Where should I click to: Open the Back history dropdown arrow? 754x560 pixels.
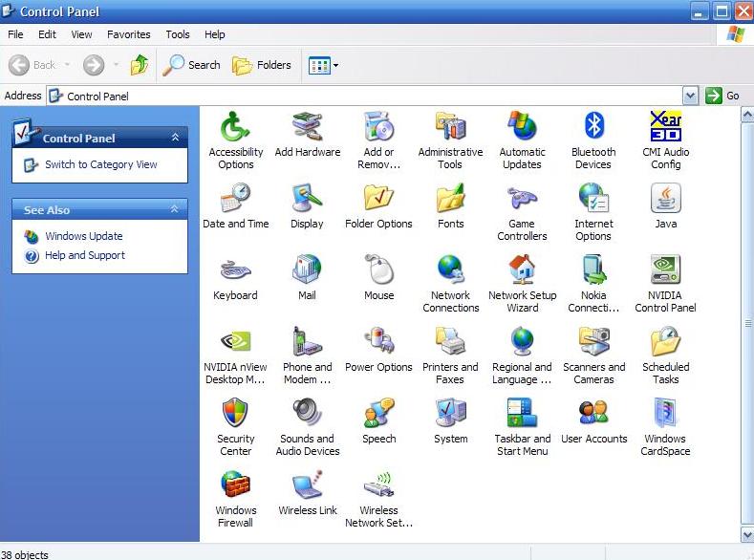[x=67, y=64]
